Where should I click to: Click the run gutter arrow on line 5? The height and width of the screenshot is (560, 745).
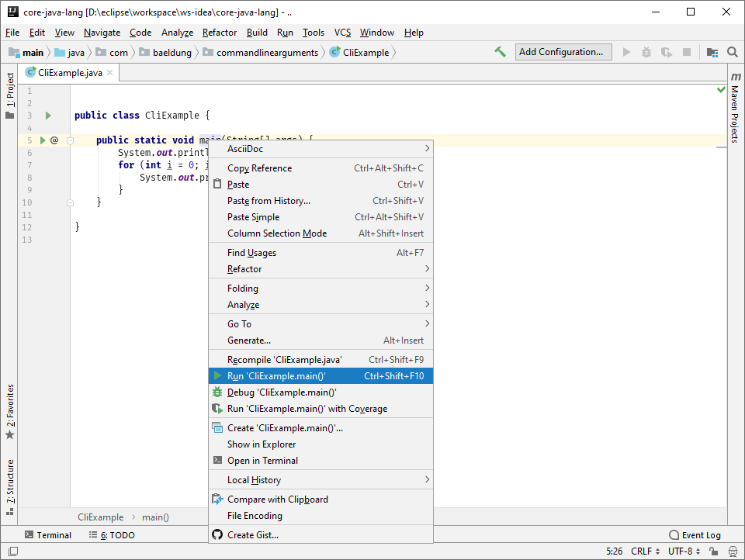(x=42, y=140)
